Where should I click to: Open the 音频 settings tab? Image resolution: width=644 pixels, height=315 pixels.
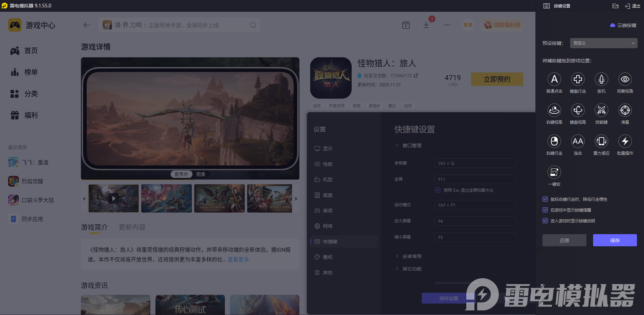[x=327, y=210]
